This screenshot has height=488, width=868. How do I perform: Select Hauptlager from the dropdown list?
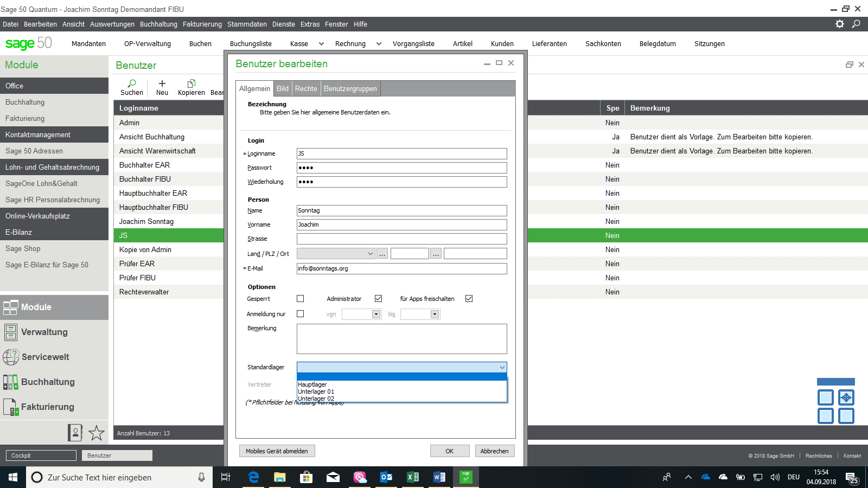point(312,384)
